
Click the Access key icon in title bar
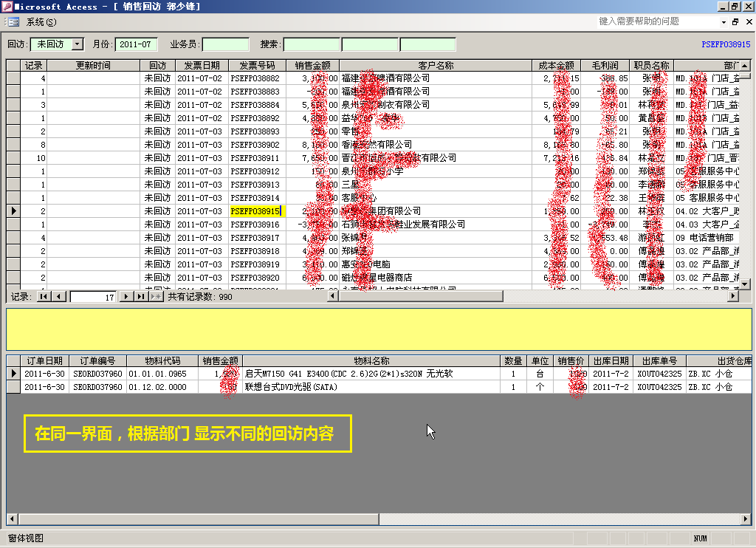pyautogui.click(x=7, y=7)
